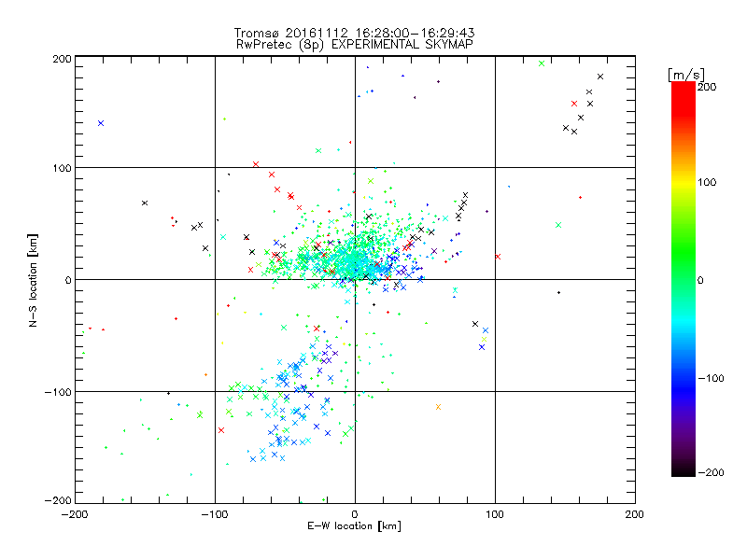
Task: Select the x-axis tick label '100'
Action: (495, 514)
